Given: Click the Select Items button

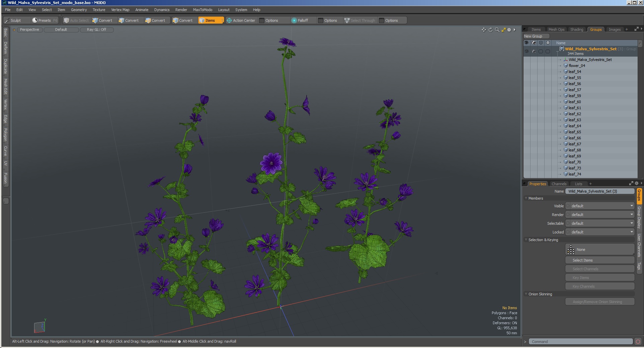Looking at the screenshot, I should pyautogui.click(x=600, y=260).
